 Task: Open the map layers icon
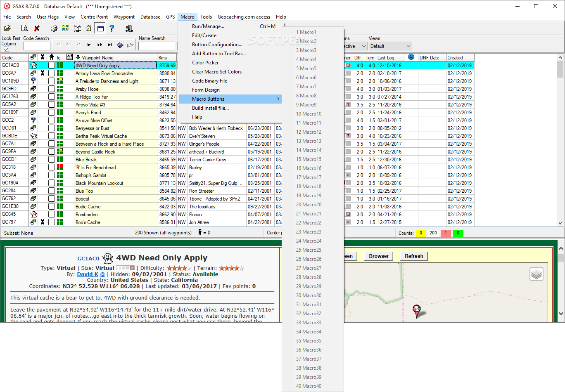point(537,274)
